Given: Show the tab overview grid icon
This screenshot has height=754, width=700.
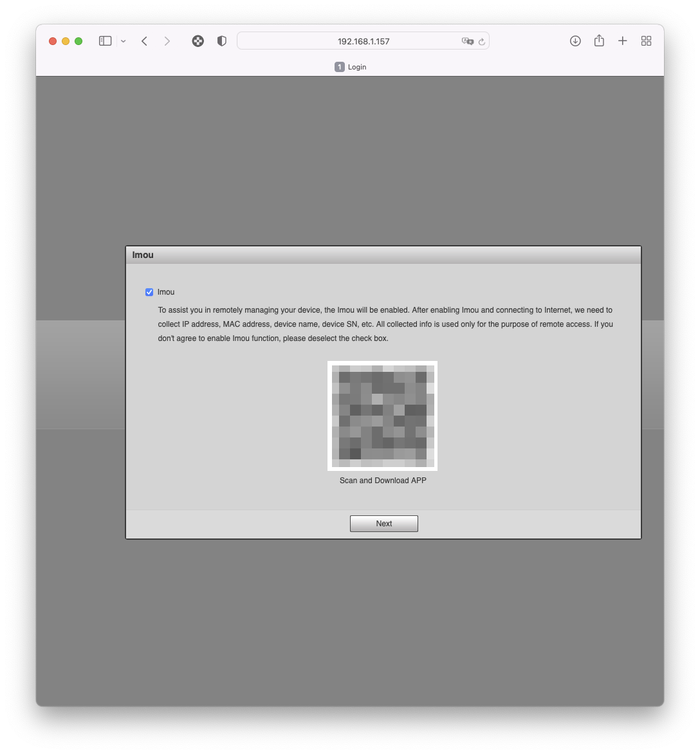Looking at the screenshot, I should 646,41.
